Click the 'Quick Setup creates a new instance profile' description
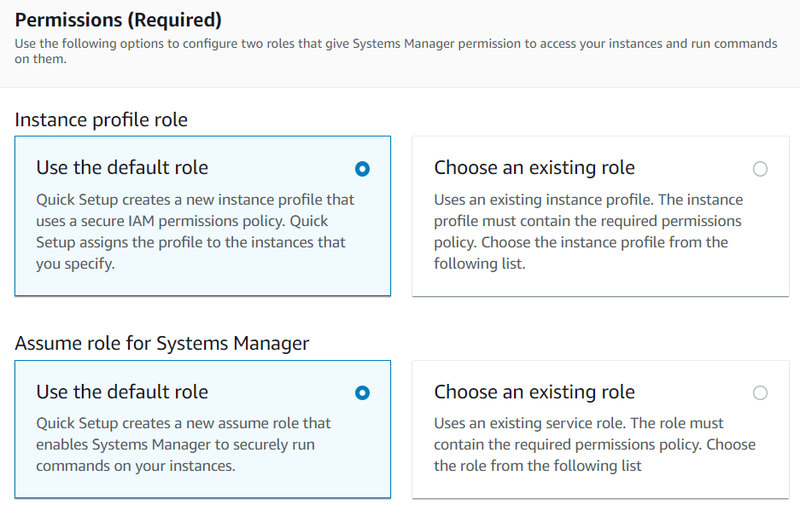Viewport: 800px width, 511px height. coord(195,232)
